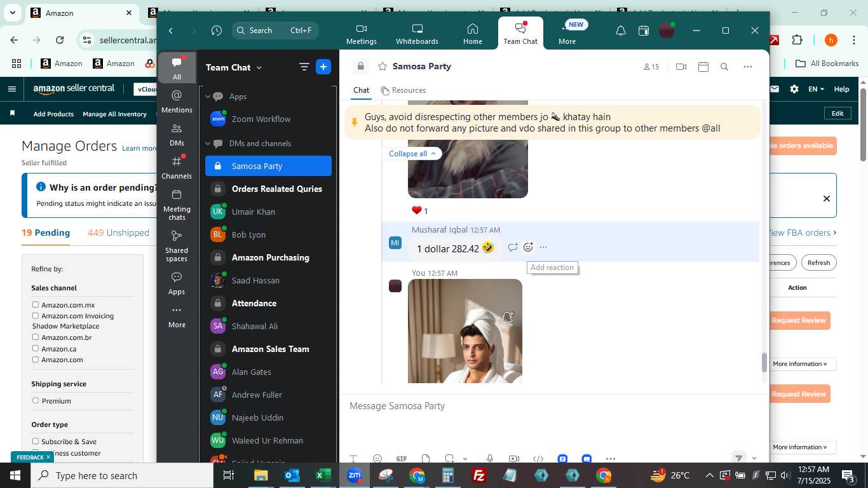The width and height of the screenshot is (868, 488).
Task: Collapse the DMs and channels section
Action: coord(208,144)
